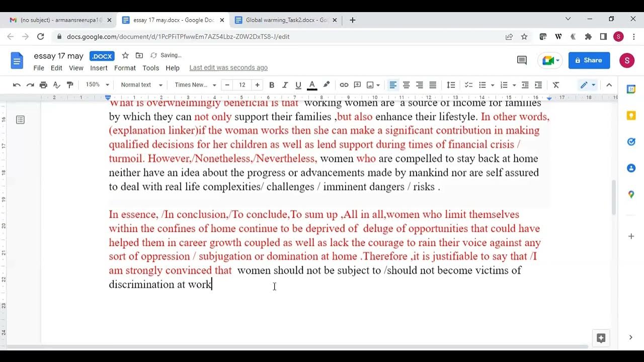This screenshot has width=644, height=362.
Task: Open the zoom level dropdown
Action: tap(97, 85)
